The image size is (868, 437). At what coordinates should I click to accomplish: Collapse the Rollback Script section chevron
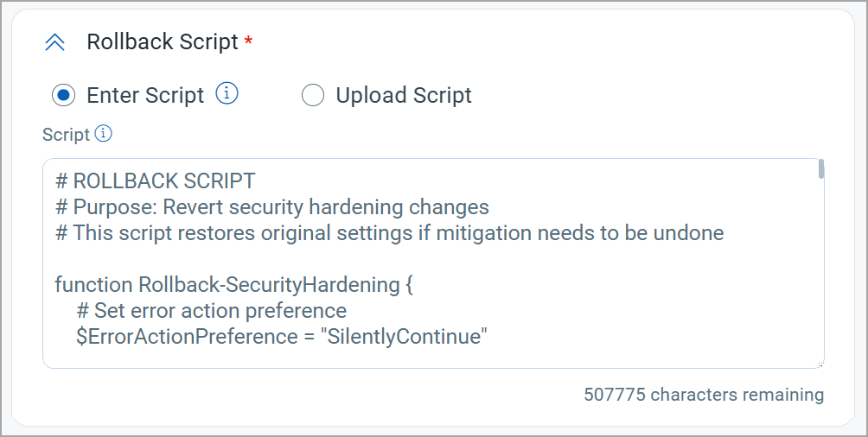(x=54, y=42)
